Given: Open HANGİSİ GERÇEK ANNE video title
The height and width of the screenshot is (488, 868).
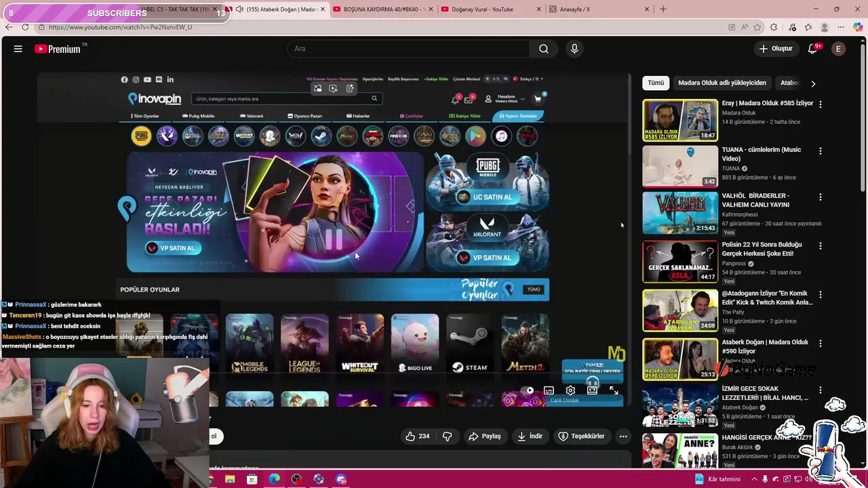Looking at the screenshot, I should [x=766, y=437].
